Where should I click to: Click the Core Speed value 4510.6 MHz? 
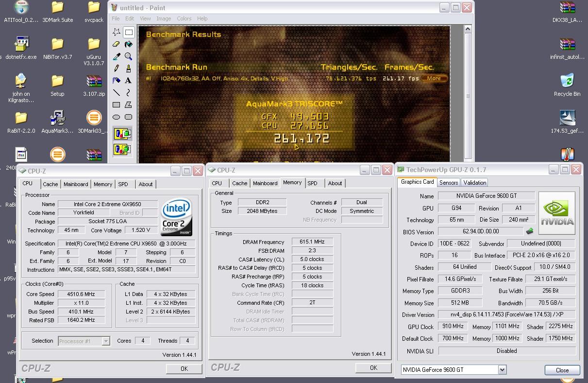[x=82, y=294]
